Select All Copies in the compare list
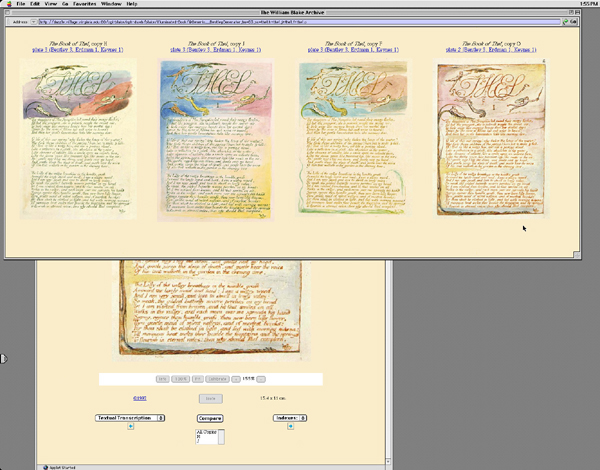Viewport: 600px width, 470px height. click(x=207, y=432)
